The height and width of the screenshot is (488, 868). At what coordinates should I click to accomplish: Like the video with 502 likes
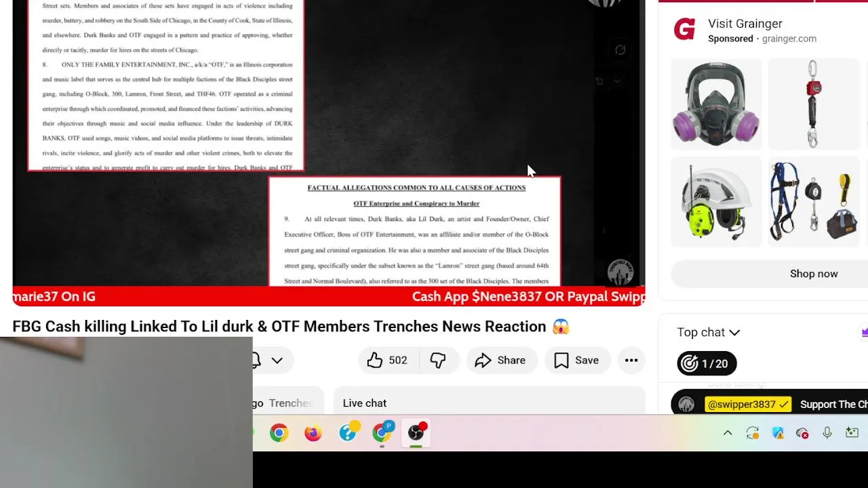point(387,361)
